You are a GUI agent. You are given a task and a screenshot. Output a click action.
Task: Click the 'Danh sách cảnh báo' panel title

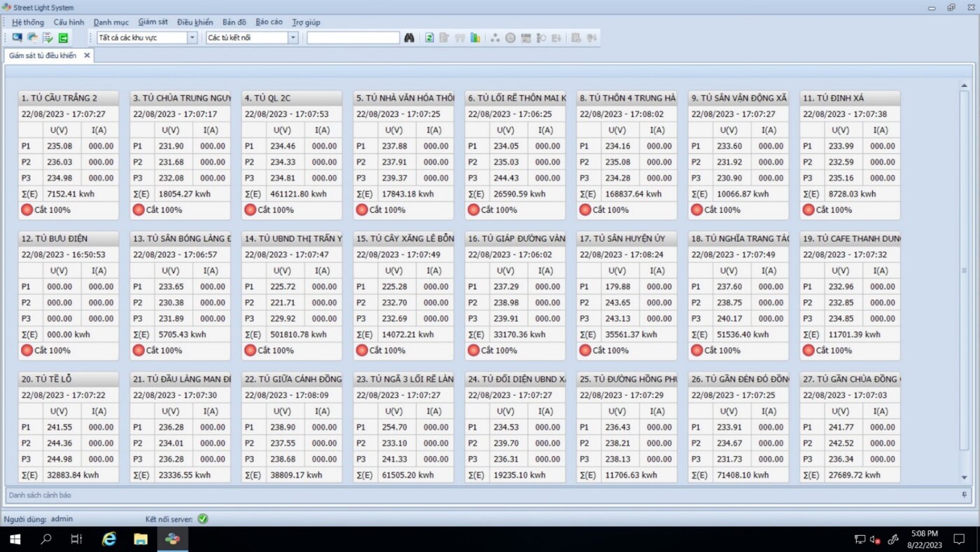(x=40, y=495)
